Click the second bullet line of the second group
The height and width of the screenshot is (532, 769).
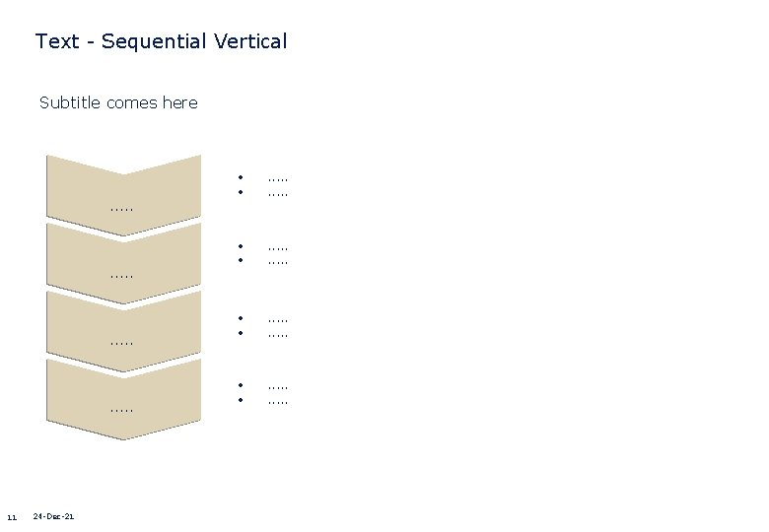pyautogui.click(x=278, y=261)
